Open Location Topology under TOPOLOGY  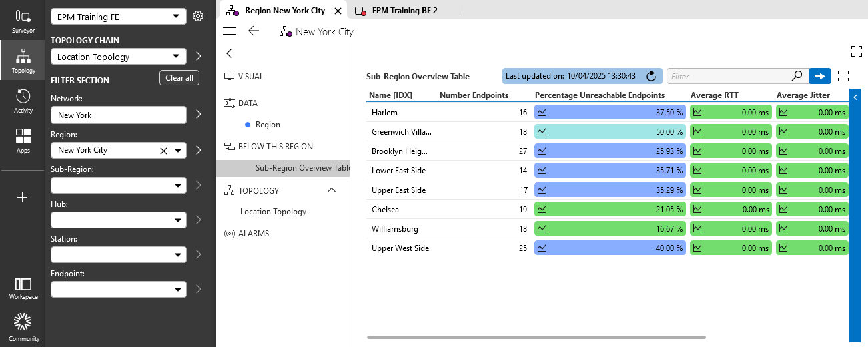pyautogui.click(x=273, y=212)
